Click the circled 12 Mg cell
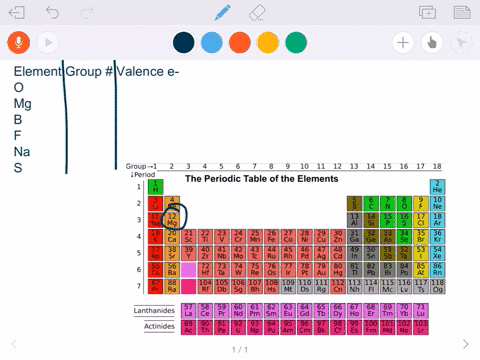 pyautogui.click(x=172, y=220)
